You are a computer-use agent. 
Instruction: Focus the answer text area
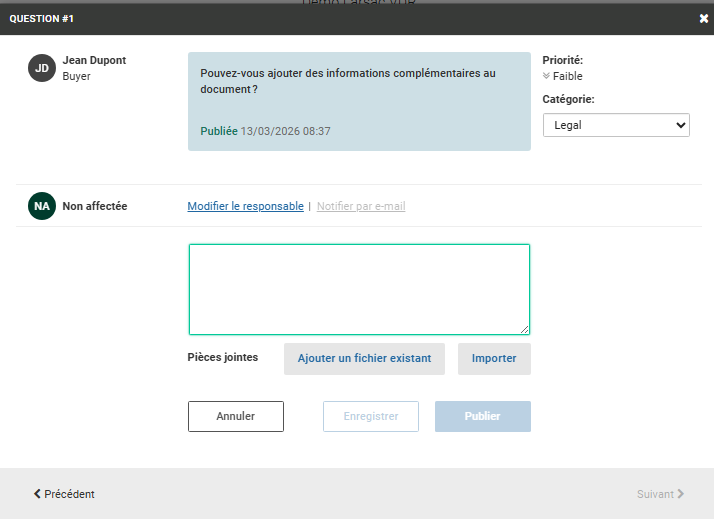359,289
